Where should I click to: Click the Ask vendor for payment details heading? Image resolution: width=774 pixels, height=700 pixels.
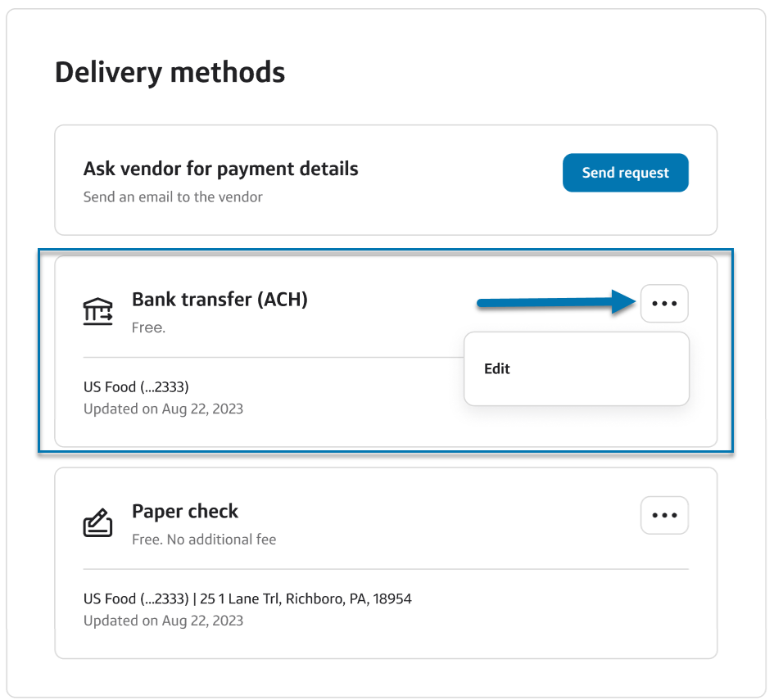coord(220,169)
